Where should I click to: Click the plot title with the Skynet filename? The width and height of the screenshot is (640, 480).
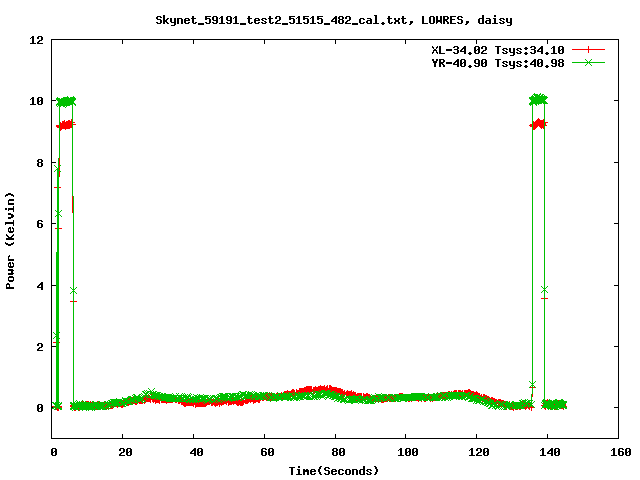(320, 20)
